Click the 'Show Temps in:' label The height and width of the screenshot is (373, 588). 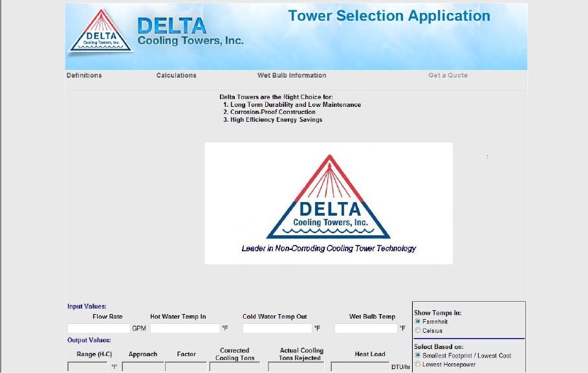tap(438, 313)
